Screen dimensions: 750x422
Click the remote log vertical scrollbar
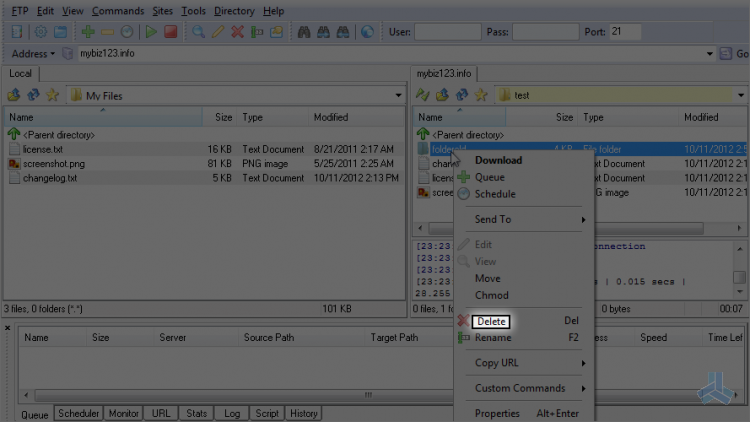click(x=739, y=270)
